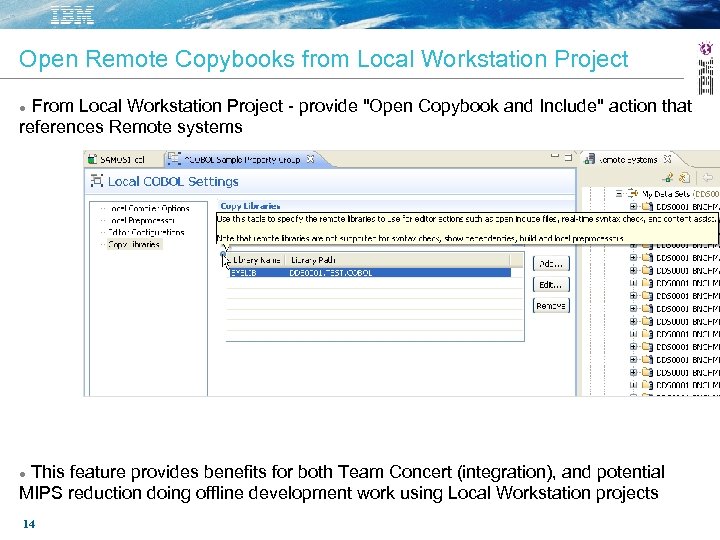
Task: Minimize the editor area using the minimize icon
Action: [555, 157]
